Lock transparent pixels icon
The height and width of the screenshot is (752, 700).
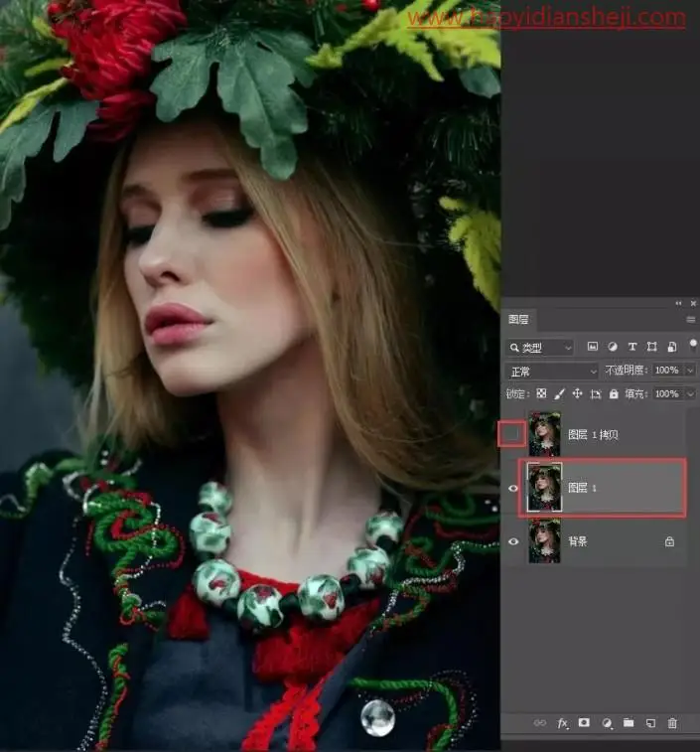541,393
